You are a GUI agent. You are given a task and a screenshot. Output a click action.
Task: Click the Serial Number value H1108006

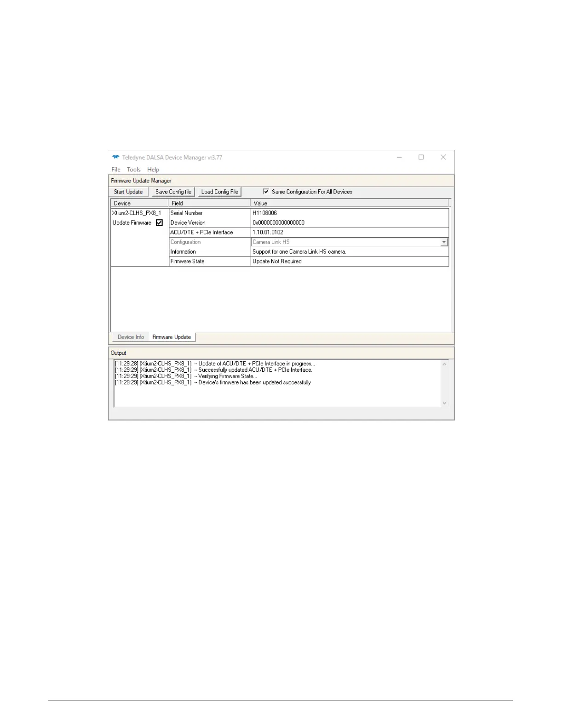(x=265, y=213)
